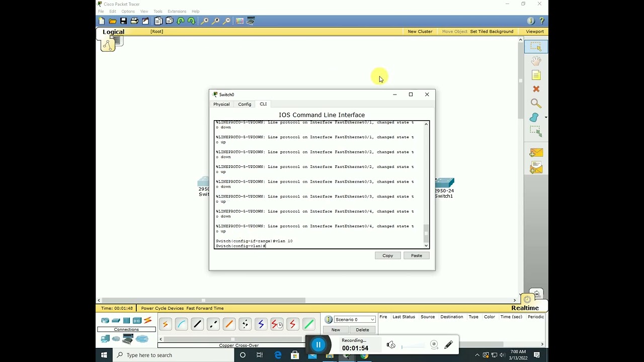
Task: Zoom out magnifier icon
Action: point(226,21)
